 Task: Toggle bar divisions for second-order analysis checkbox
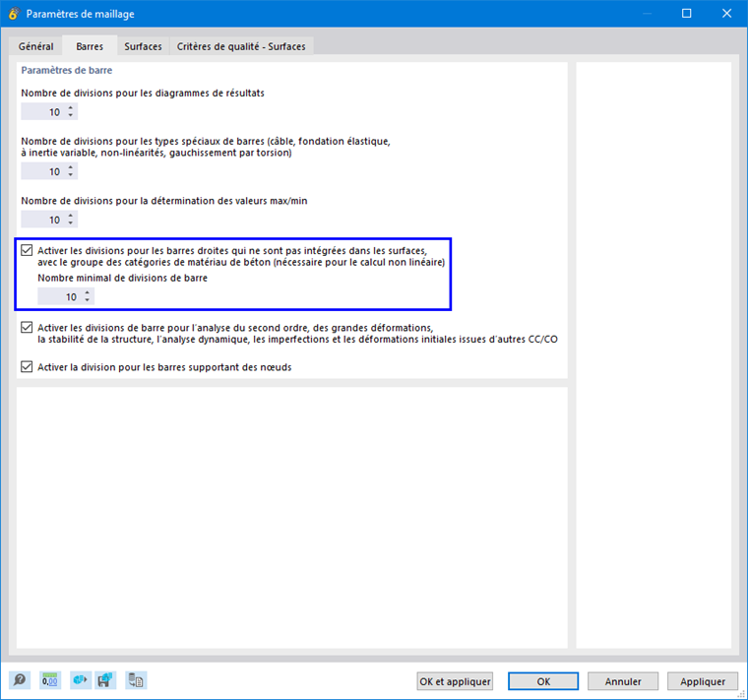[x=27, y=327]
